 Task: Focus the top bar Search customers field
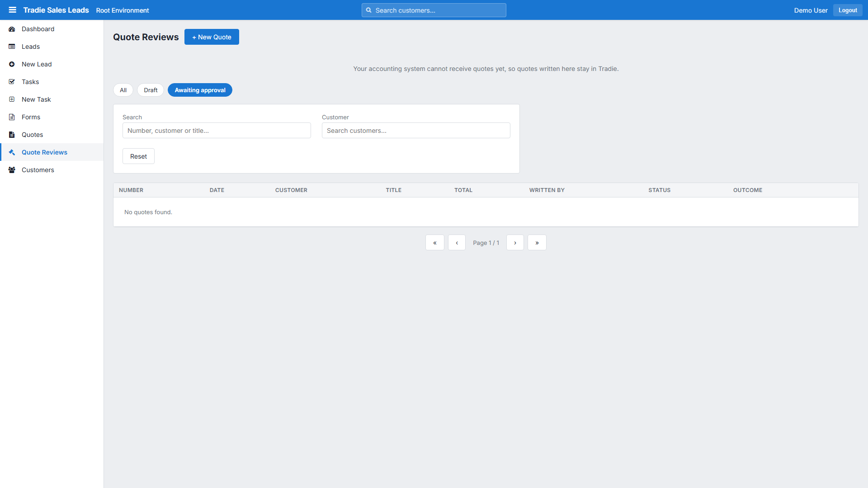pos(434,10)
